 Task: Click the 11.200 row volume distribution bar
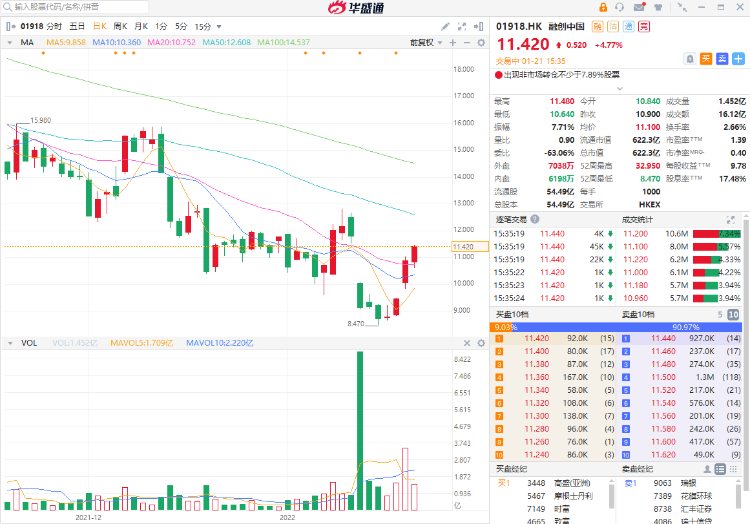(717, 234)
